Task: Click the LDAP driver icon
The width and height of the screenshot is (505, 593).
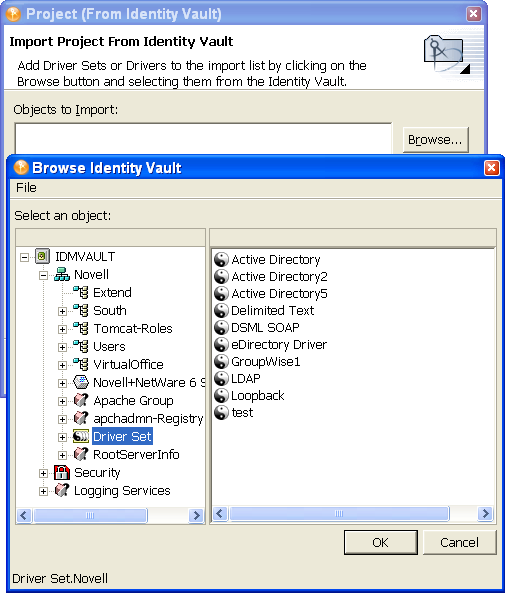Action: (x=221, y=379)
